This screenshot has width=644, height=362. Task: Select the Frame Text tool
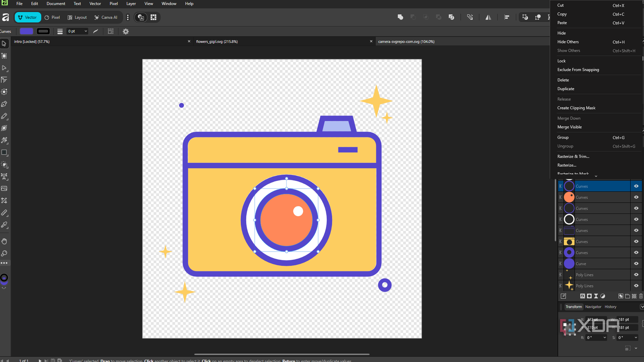[4, 177]
